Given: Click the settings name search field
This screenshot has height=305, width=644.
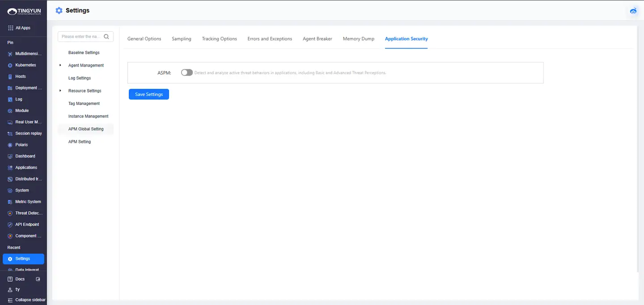Looking at the screenshot, I should pos(81,37).
